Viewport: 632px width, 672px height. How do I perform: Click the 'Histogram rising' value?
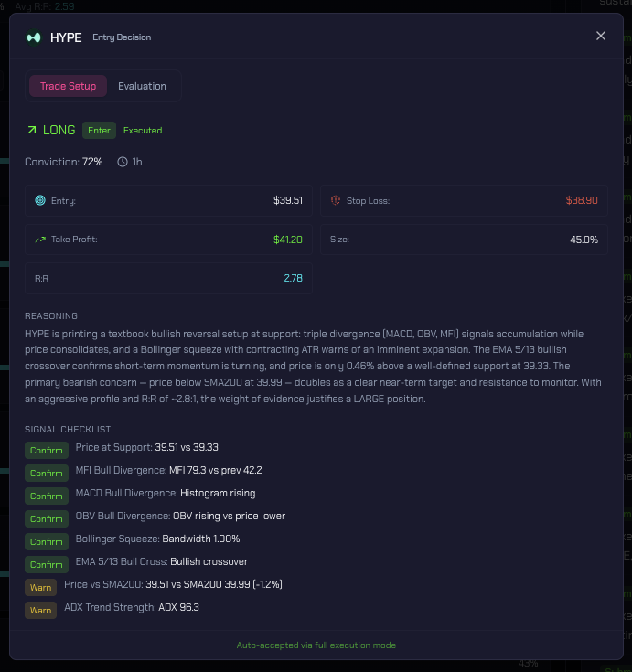[x=218, y=494]
